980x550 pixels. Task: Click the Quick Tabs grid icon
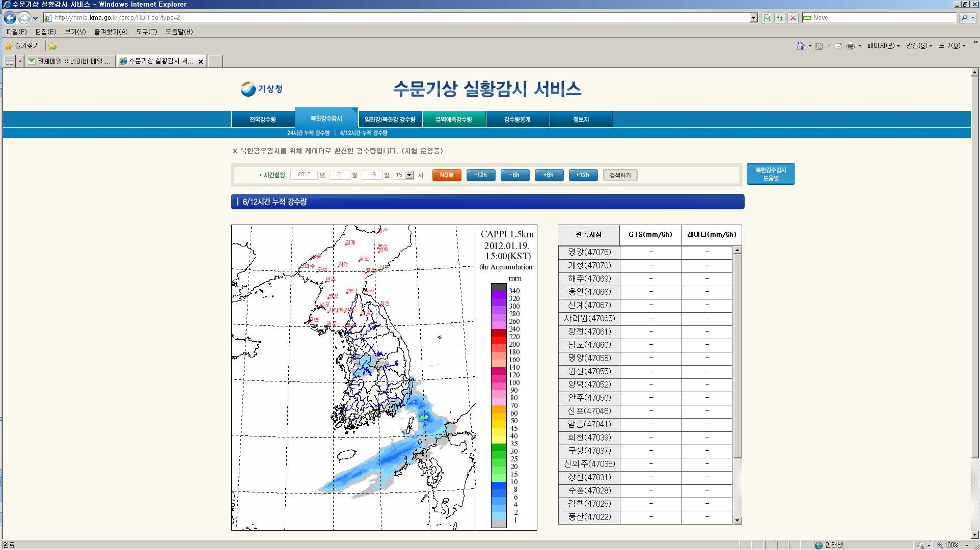point(10,61)
